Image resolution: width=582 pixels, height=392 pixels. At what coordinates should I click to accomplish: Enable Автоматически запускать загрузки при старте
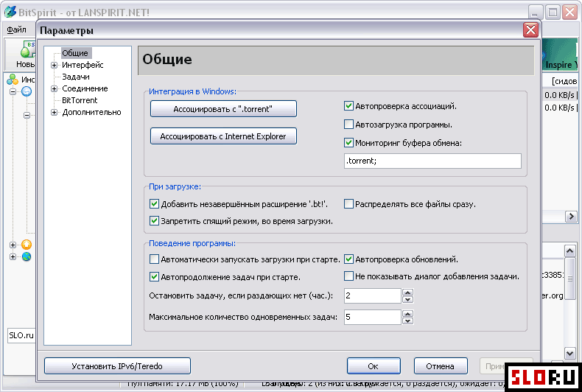[154, 259]
